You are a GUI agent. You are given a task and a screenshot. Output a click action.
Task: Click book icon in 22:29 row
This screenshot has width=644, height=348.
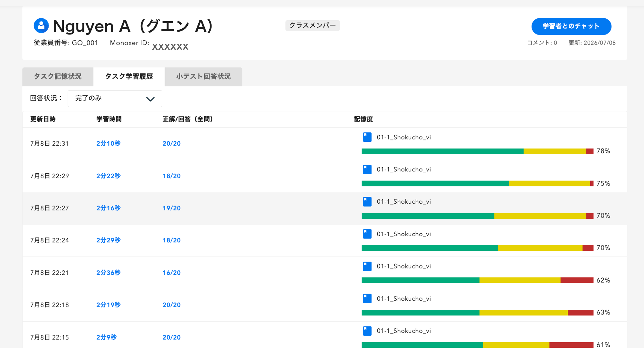coord(367,169)
